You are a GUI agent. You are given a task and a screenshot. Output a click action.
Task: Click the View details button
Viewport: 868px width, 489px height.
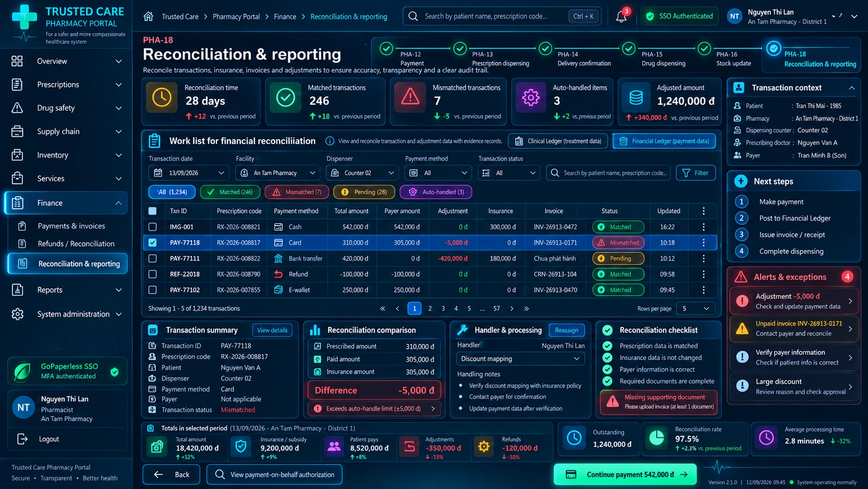tap(272, 330)
